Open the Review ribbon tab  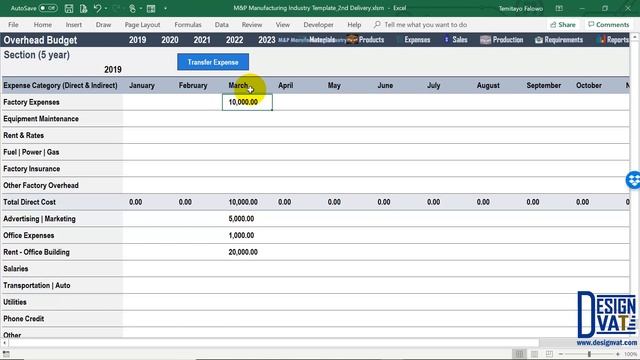tap(252, 24)
